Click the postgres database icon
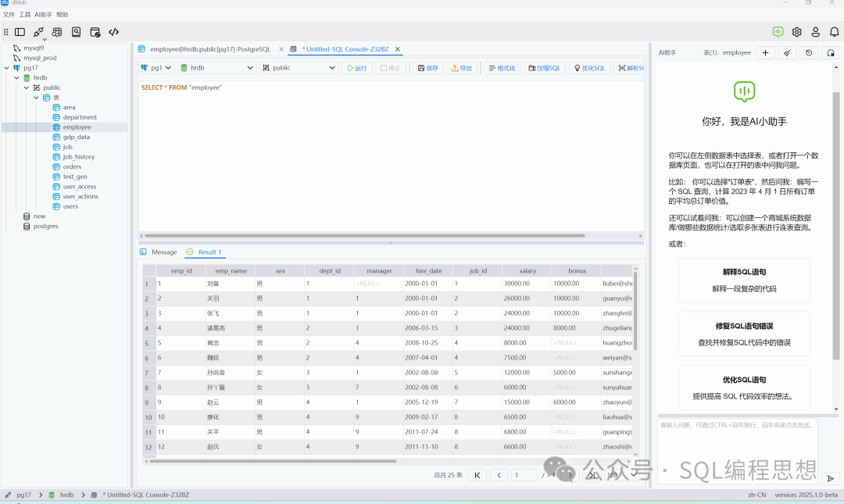This screenshot has height=504, width=844. tap(27, 226)
